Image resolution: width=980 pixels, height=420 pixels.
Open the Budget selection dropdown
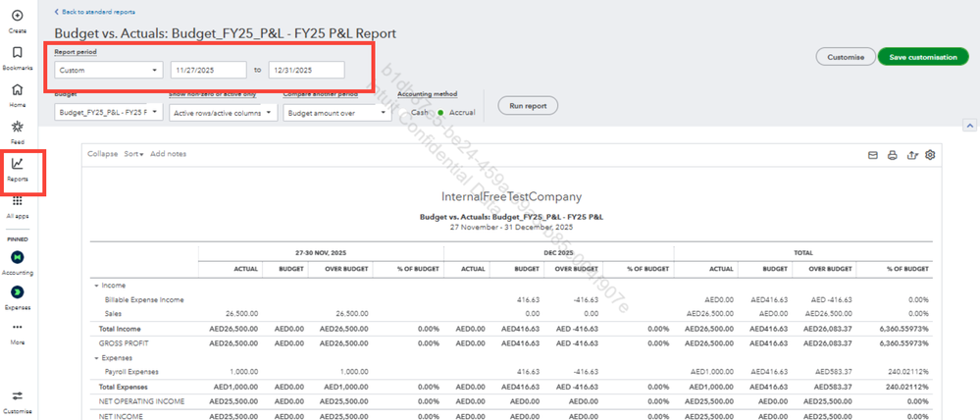[109, 113]
